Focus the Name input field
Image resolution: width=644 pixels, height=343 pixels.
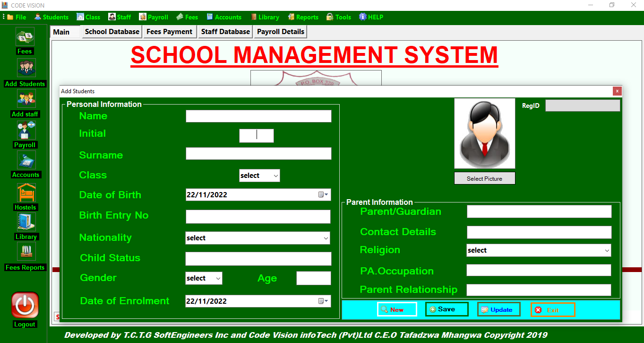[x=258, y=116]
